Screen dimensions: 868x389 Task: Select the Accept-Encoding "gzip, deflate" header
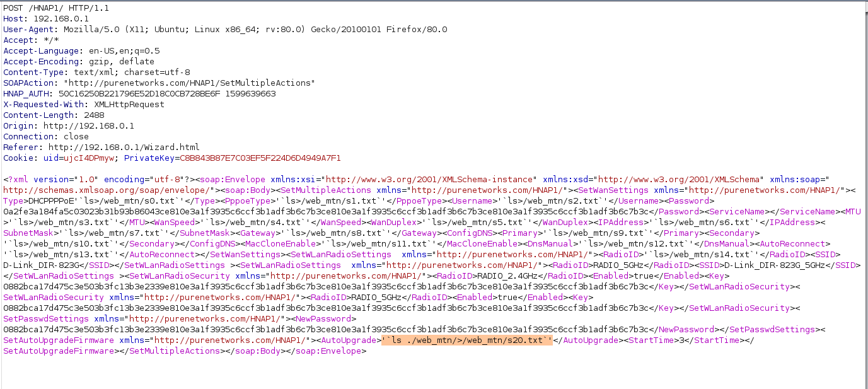79,61
